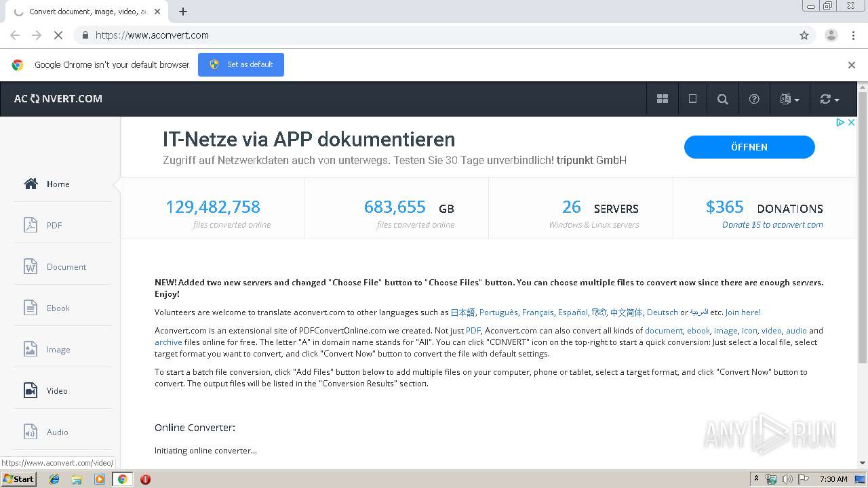Open Chrome three-dot menu
868x488 pixels.
pyautogui.click(x=854, y=35)
